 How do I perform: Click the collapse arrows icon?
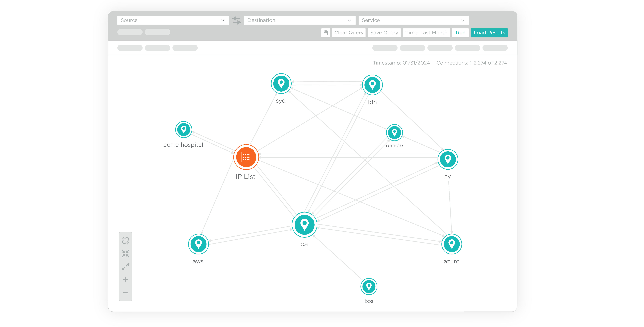click(125, 253)
